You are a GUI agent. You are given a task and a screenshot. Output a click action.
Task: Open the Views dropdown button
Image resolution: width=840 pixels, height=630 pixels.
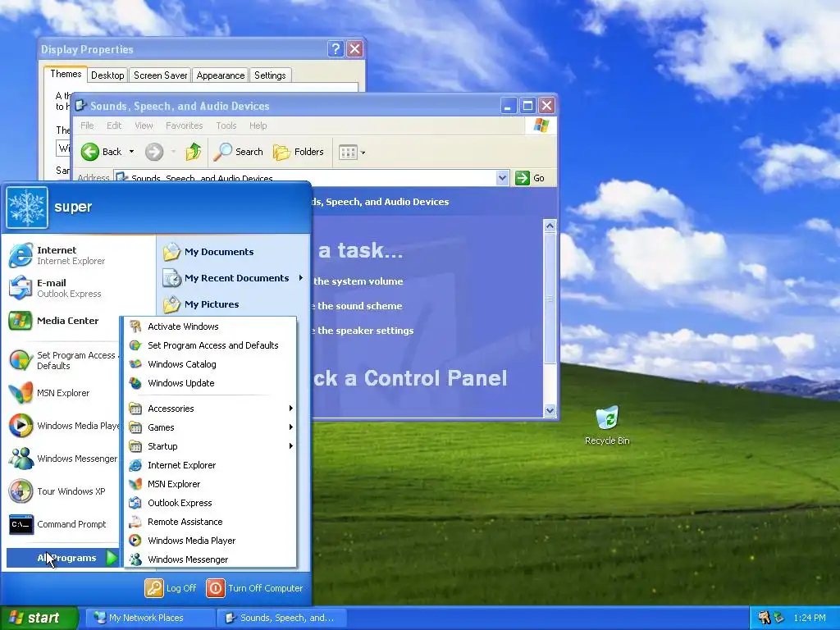click(352, 152)
